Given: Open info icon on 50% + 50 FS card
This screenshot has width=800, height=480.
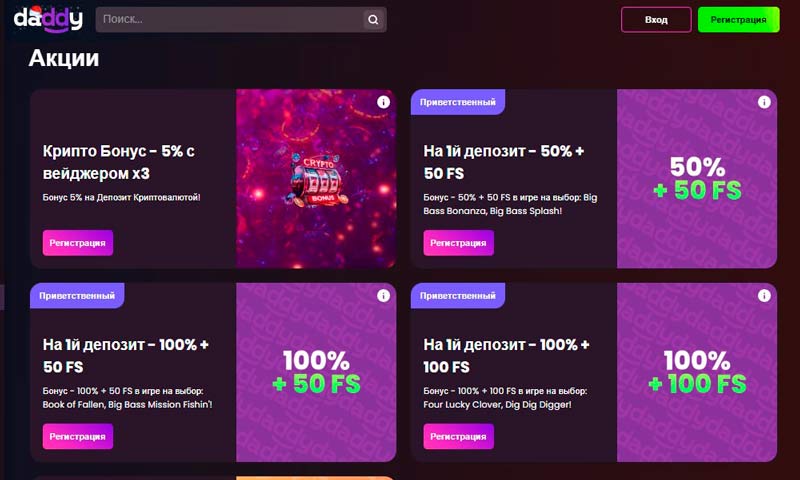Looking at the screenshot, I should [x=764, y=102].
